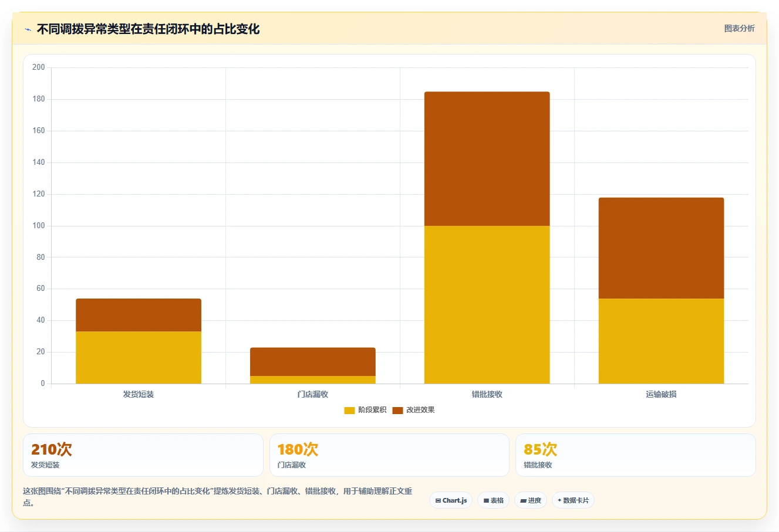Click the chart title 不同调拨异常类型在责任闭环中的占比变化

pyautogui.click(x=148, y=29)
